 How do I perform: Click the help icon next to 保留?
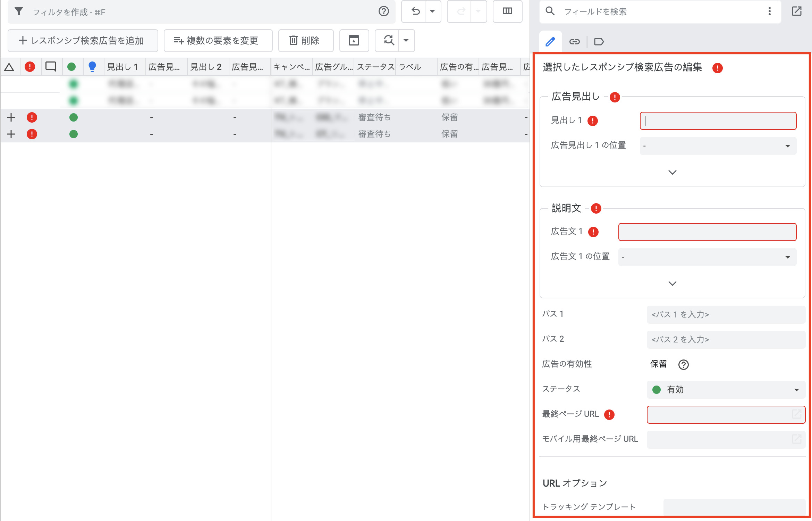(683, 364)
